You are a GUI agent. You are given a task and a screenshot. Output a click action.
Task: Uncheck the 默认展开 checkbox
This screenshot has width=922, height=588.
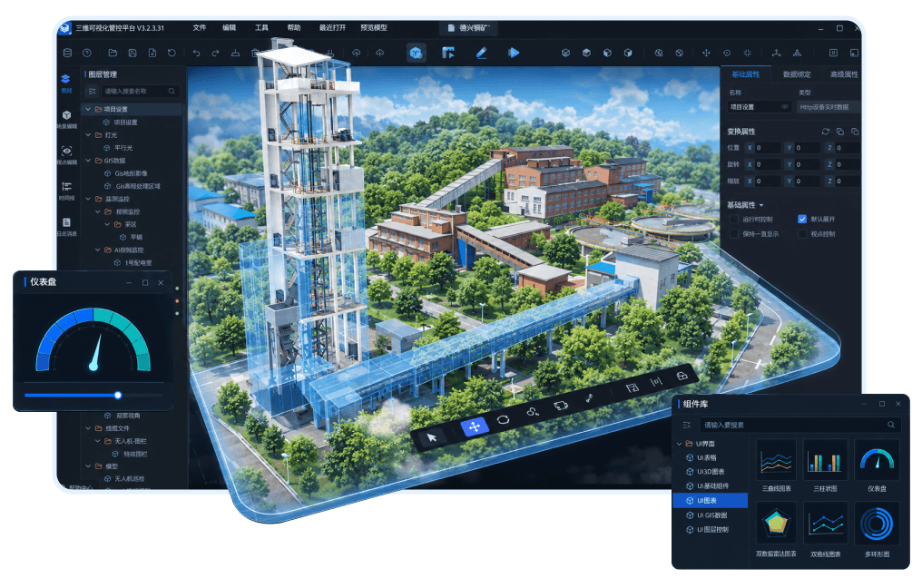point(802,219)
